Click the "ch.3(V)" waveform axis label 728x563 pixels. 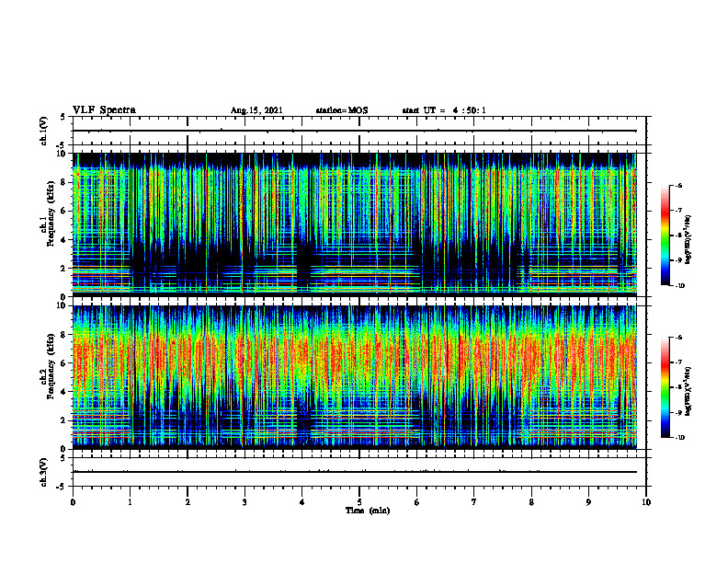[43, 472]
